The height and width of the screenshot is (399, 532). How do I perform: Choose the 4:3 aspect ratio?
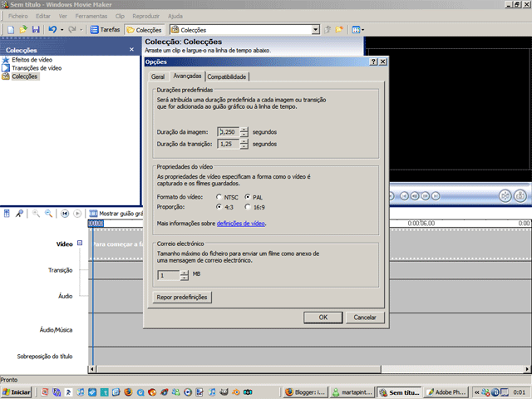coord(219,207)
